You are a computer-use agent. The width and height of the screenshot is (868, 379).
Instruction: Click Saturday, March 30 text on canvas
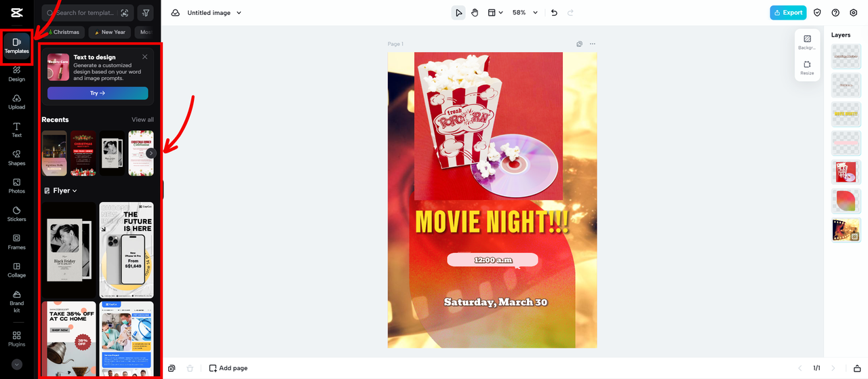tap(495, 302)
